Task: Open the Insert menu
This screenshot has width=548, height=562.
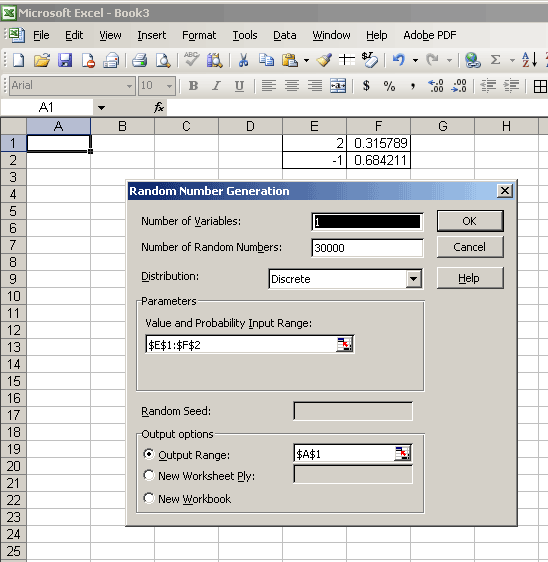Action: tap(152, 35)
